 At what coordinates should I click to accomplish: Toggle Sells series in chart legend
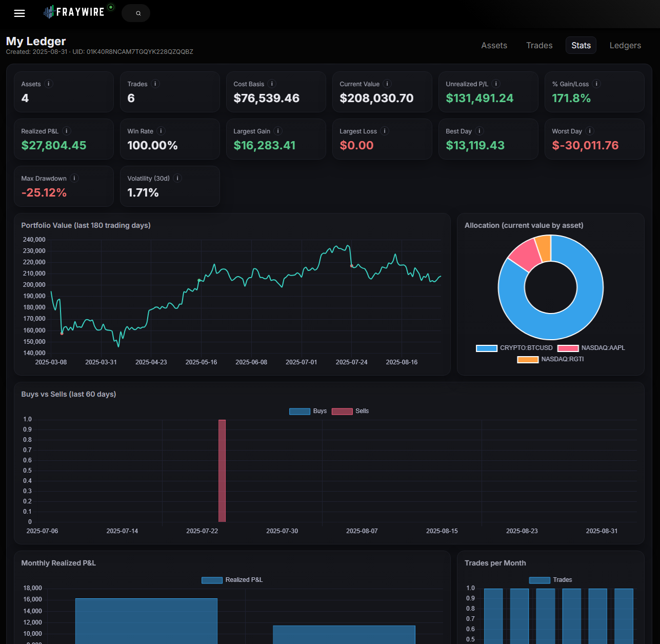click(351, 411)
